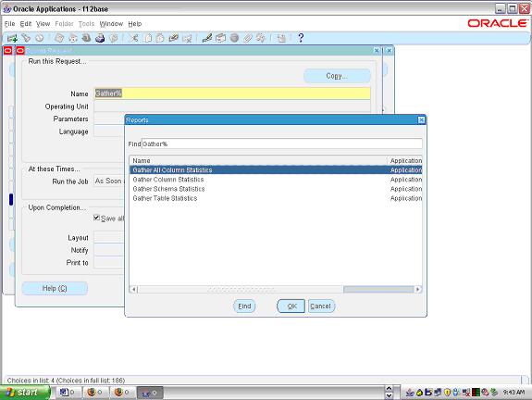532x400 pixels.
Task: Open the Folder menu
Action: click(64, 24)
